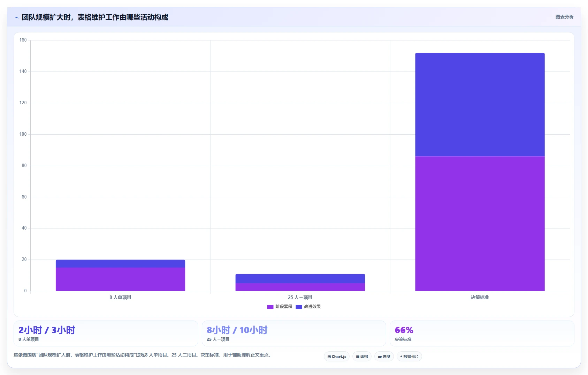This screenshot has height=375, width=588.
Task: Click the 表格 tag icon
Action: pos(358,357)
